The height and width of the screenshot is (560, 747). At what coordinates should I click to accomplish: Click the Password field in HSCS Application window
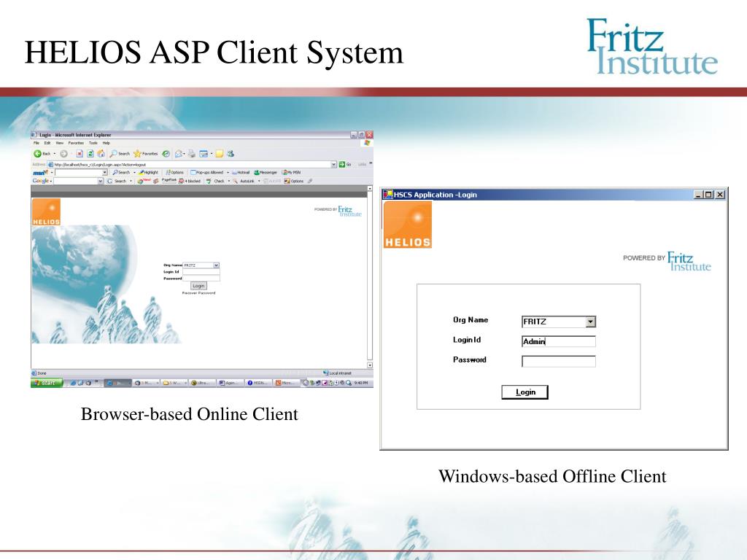(559, 362)
